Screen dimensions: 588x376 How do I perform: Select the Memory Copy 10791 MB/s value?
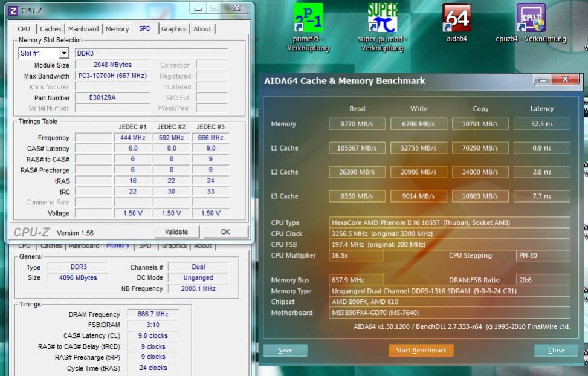[x=480, y=124]
